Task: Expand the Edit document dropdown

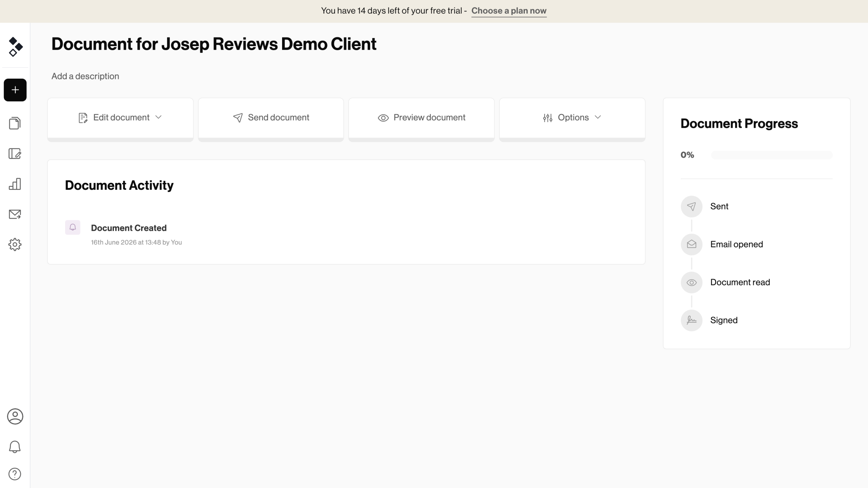Action: (x=120, y=118)
